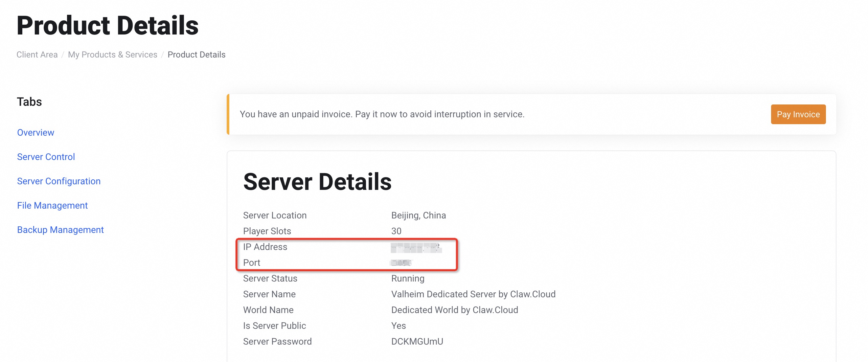The height and width of the screenshot is (362, 868).
Task: Click the blurred Port value
Action: (x=400, y=262)
